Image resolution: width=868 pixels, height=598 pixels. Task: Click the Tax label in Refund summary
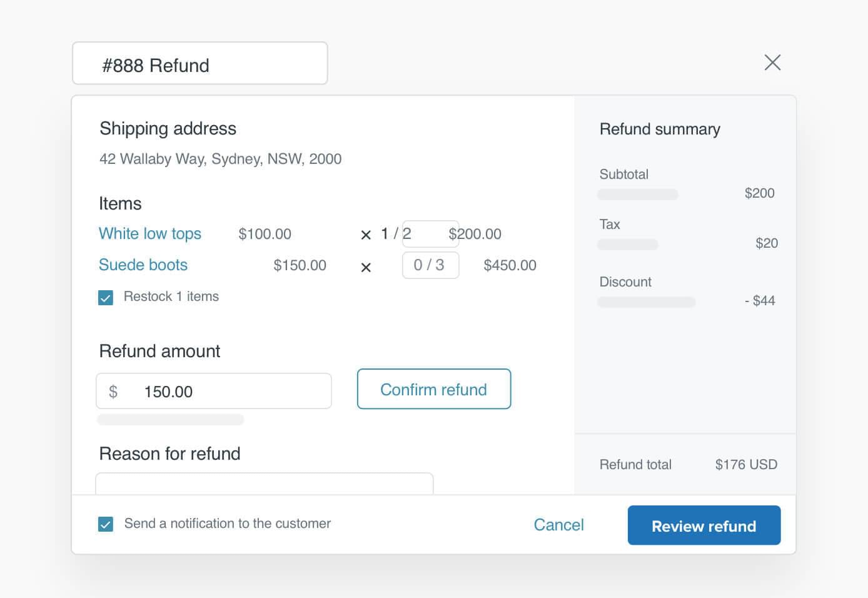pyautogui.click(x=610, y=225)
